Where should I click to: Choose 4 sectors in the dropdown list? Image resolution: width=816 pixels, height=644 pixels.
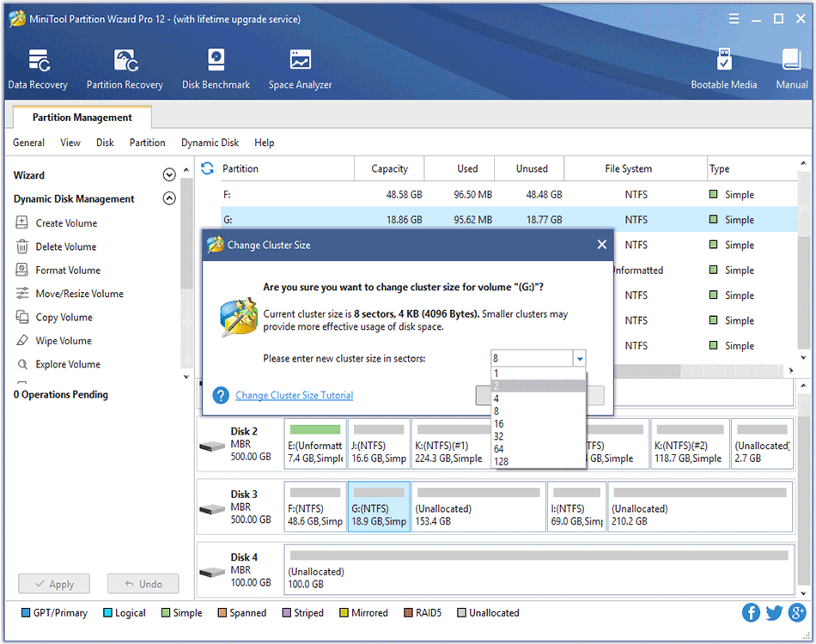click(539, 398)
